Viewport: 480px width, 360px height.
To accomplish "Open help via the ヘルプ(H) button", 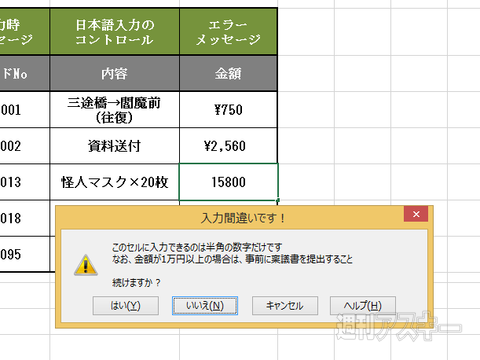I will 363,306.
